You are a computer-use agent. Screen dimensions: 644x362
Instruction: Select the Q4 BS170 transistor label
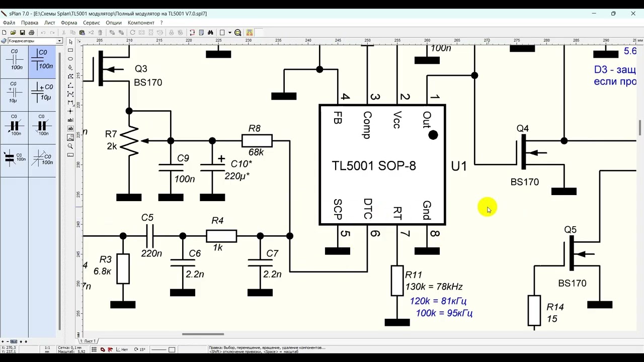pyautogui.click(x=524, y=155)
